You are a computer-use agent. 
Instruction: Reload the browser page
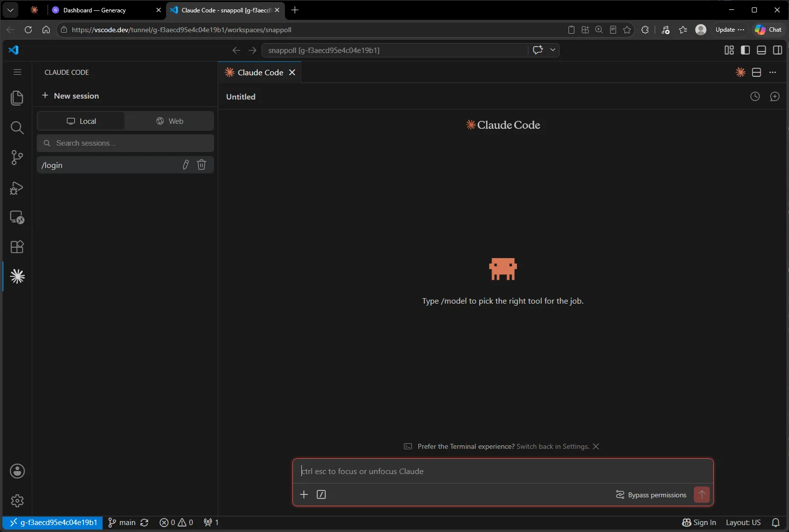point(28,30)
